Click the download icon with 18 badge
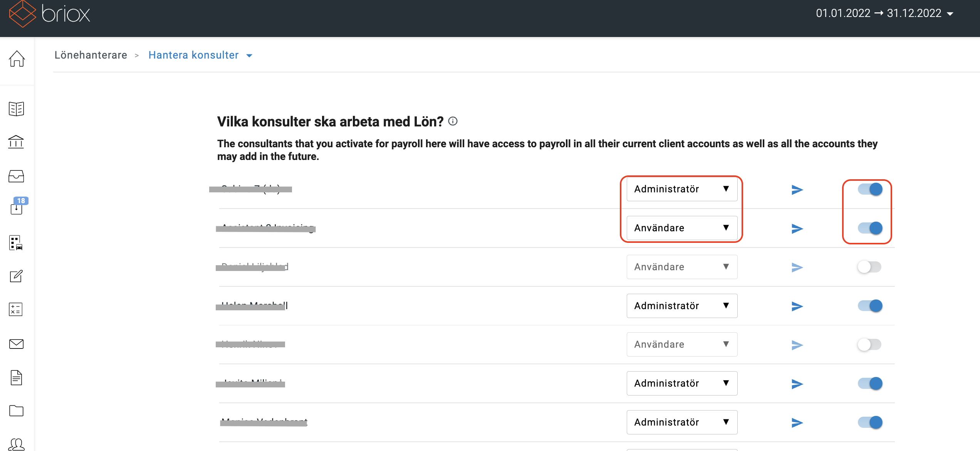980x451 pixels. coord(17,208)
